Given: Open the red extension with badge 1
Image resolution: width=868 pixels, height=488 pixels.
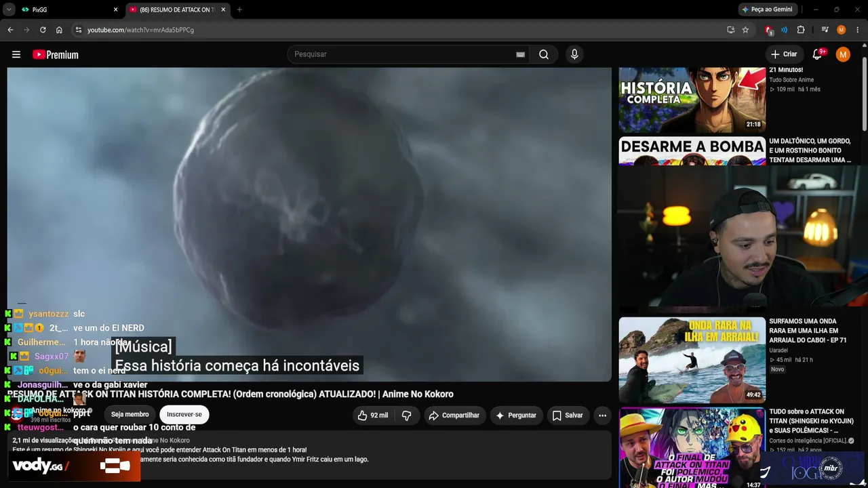Looking at the screenshot, I should click(x=769, y=30).
